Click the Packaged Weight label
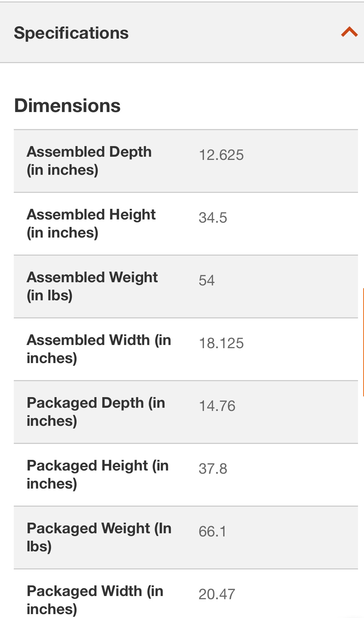Screen dimensions: 364x618 click(99, 537)
